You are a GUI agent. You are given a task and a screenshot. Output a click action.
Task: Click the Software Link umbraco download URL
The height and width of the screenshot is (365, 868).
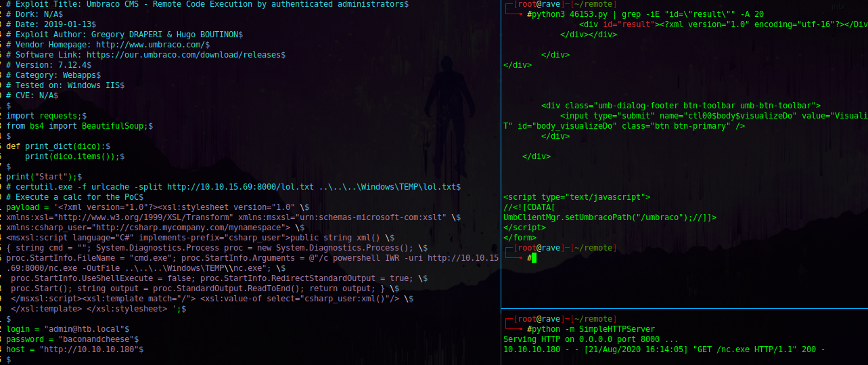[x=183, y=55]
